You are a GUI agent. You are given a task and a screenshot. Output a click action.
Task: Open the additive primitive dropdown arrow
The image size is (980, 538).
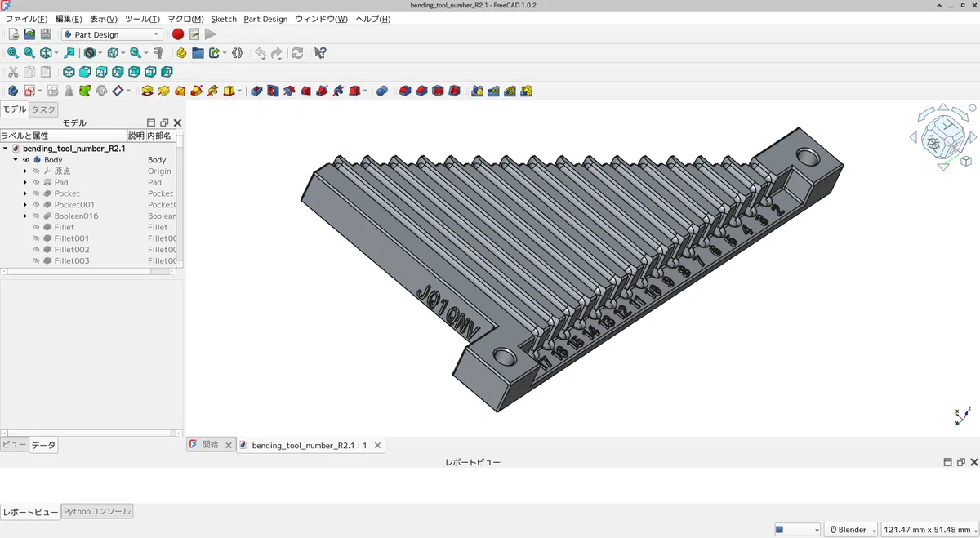tap(239, 91)
